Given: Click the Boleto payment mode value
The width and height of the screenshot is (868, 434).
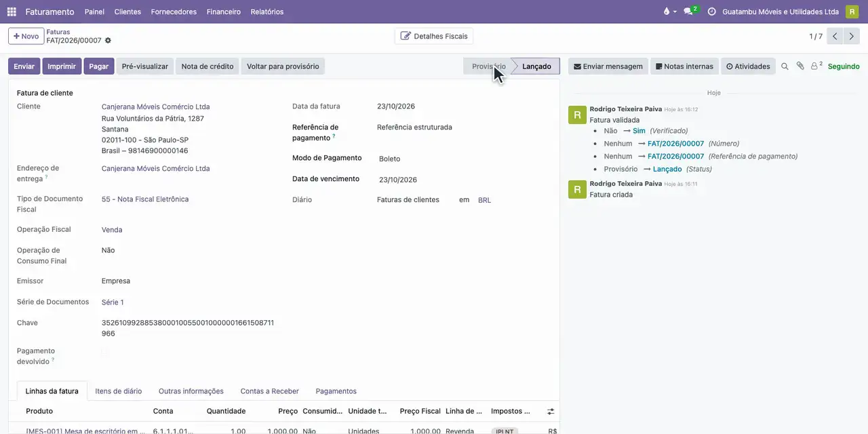Looking at the screenshot, I should point(389,159).
